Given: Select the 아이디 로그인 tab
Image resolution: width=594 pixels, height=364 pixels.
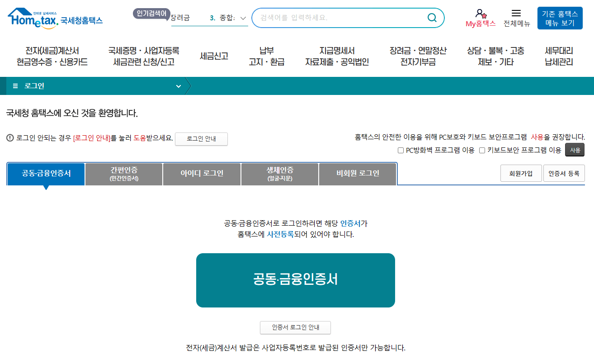Looking at the screenshot, I should click(x=202, y=174).
